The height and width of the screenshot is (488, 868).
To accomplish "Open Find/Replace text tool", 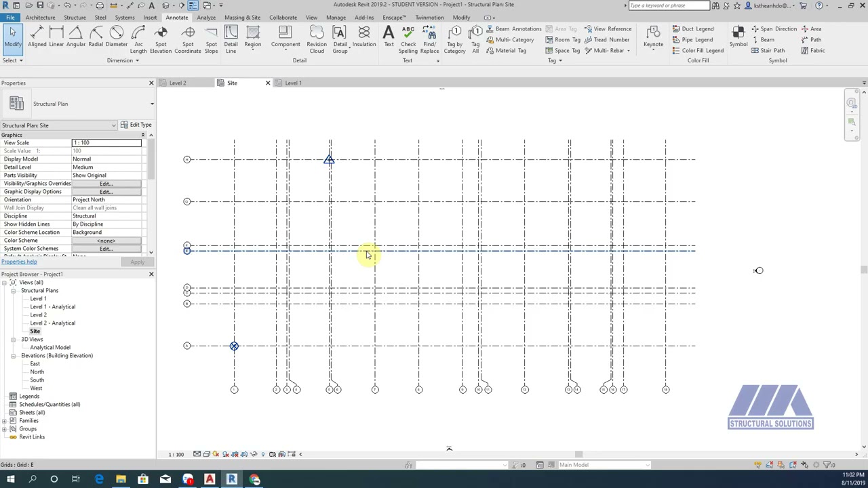I will [429, 40].
